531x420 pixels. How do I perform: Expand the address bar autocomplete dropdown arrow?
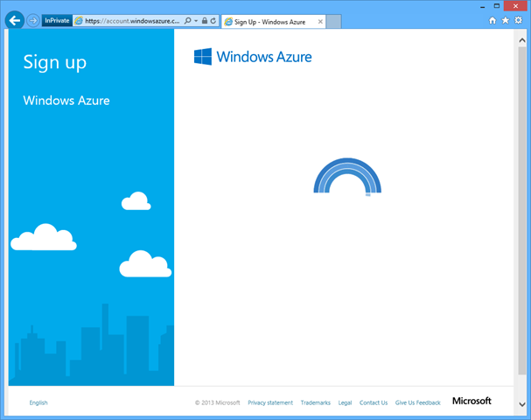click(x=195, y=20)
